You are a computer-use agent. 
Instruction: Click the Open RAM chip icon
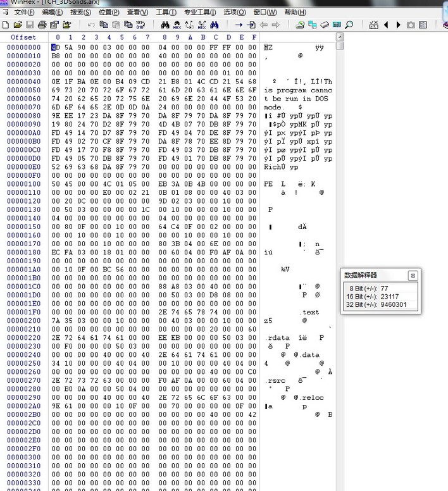pyautogui.click(x=325, y=25)
